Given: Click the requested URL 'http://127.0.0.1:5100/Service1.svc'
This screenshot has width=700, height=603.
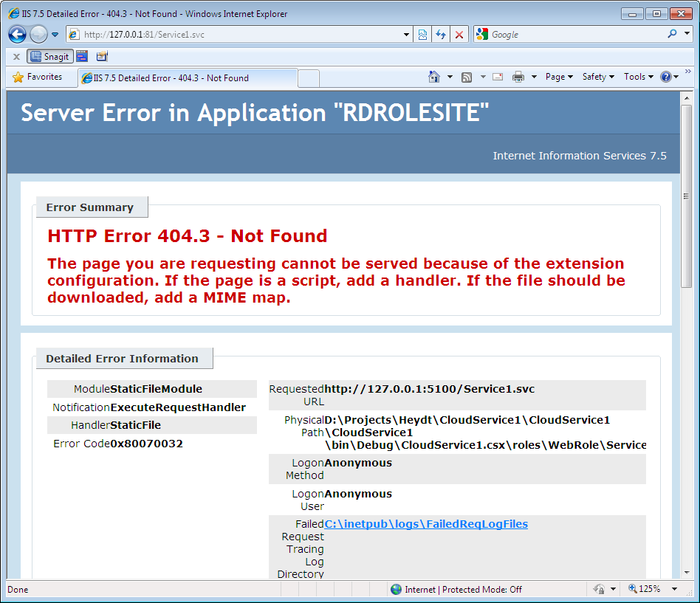Looking at the screenshot, I should pyautogui.click(x=430, y=389).
